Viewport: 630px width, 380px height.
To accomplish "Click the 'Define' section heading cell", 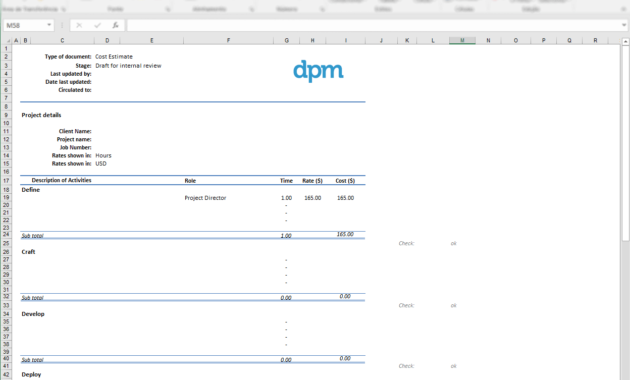I will click(x=31, y=190).
